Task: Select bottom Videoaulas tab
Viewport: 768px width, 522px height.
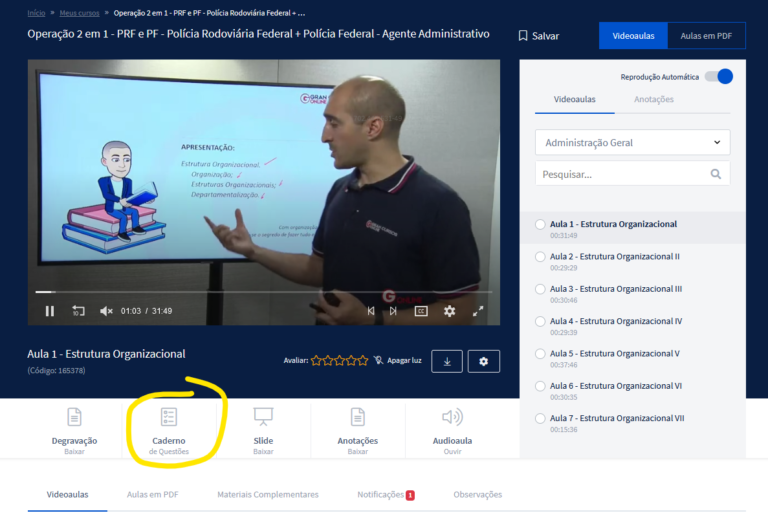Action: 68,495
